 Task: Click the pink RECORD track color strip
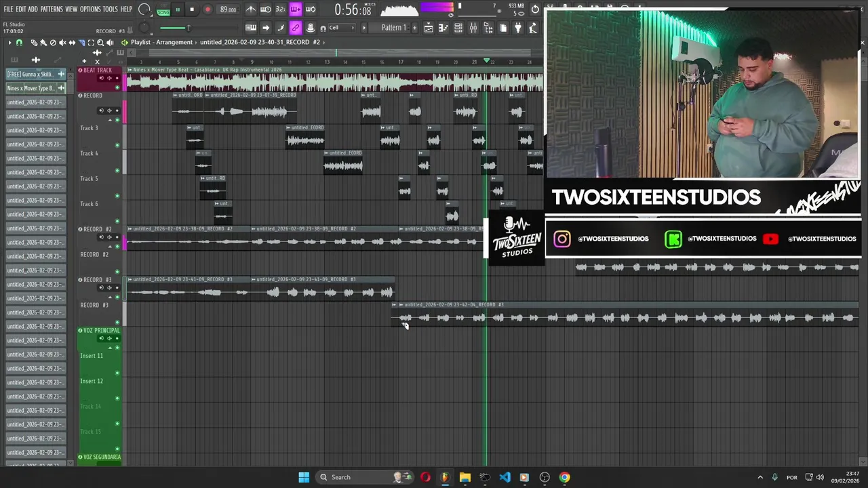[124, 112]
